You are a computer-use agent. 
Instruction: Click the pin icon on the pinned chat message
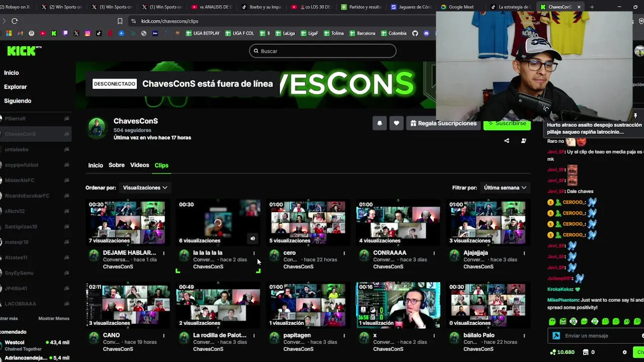pyautogui.click(x=635, y=116)
